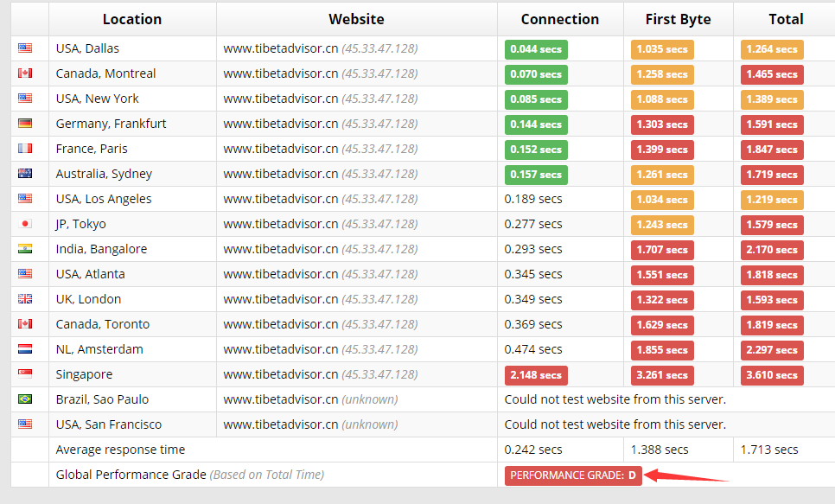Click the First Byte column header

(679, 19)
